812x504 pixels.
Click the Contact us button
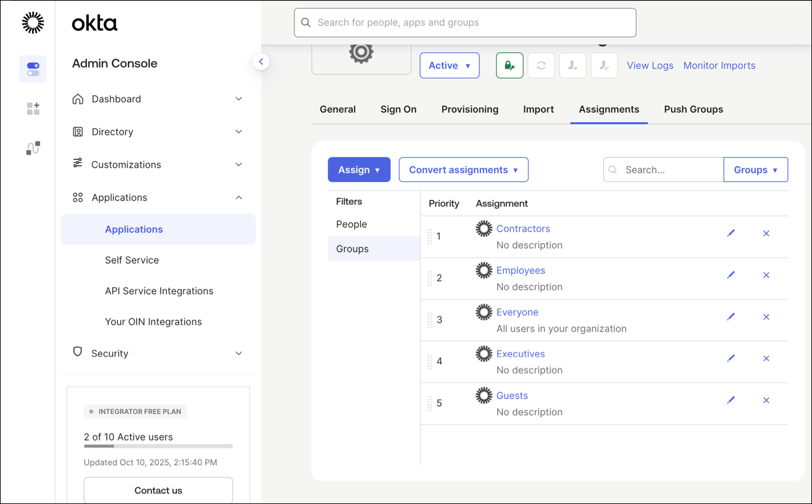(x=158, y=490)
